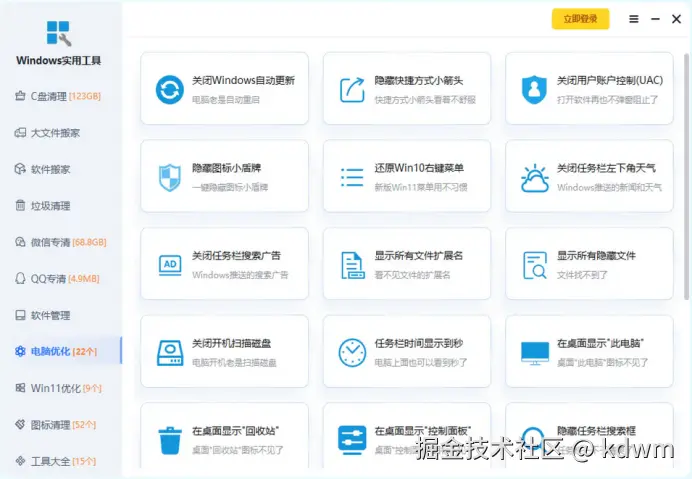Click the [123GB] size label

pos(85,96)
